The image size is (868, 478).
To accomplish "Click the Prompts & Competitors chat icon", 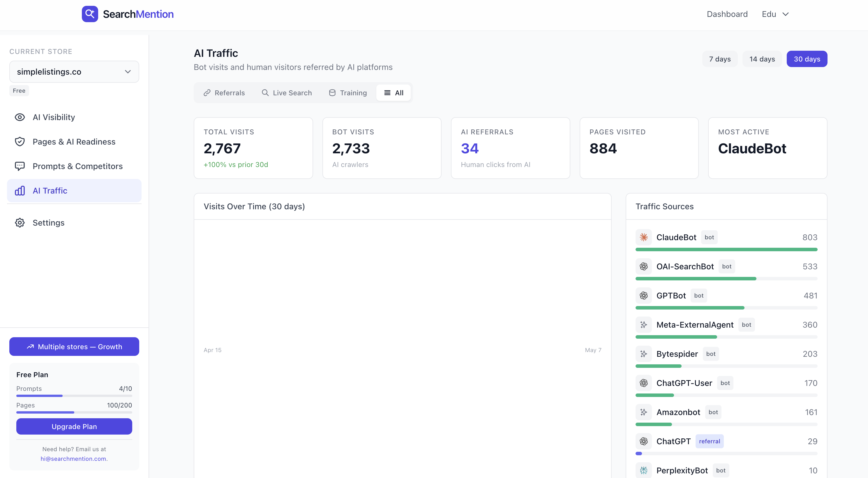I will (20, 166).
